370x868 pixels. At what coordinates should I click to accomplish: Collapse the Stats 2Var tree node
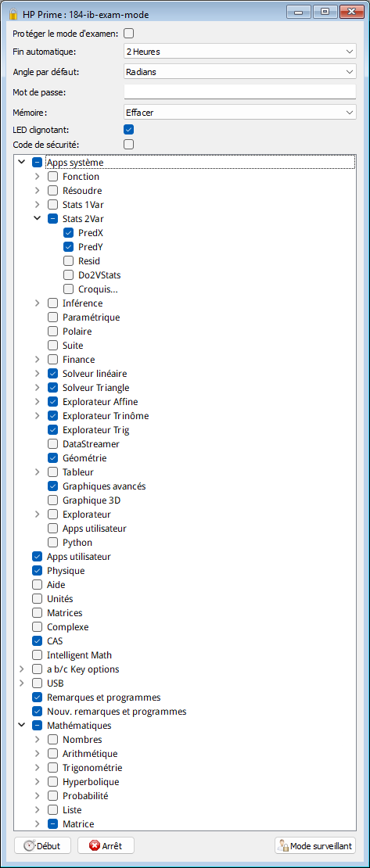[x=37, y=219]
